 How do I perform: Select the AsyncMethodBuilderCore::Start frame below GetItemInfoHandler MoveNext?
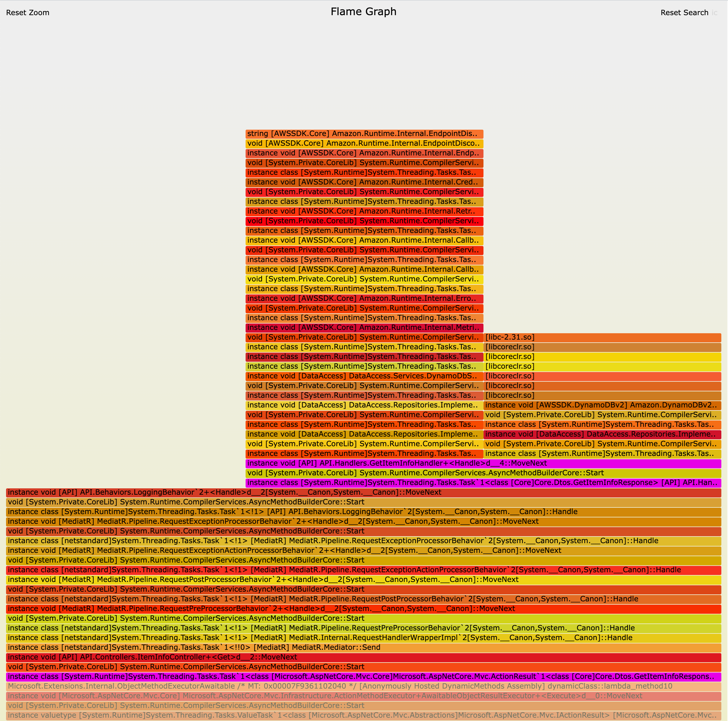tap(483, 473)
